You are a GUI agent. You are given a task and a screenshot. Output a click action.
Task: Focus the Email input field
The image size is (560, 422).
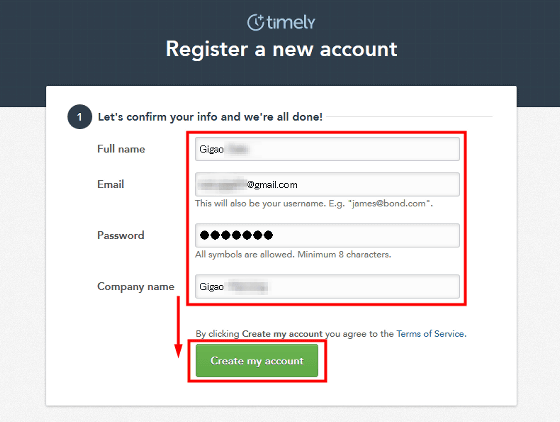coord(327,185)
